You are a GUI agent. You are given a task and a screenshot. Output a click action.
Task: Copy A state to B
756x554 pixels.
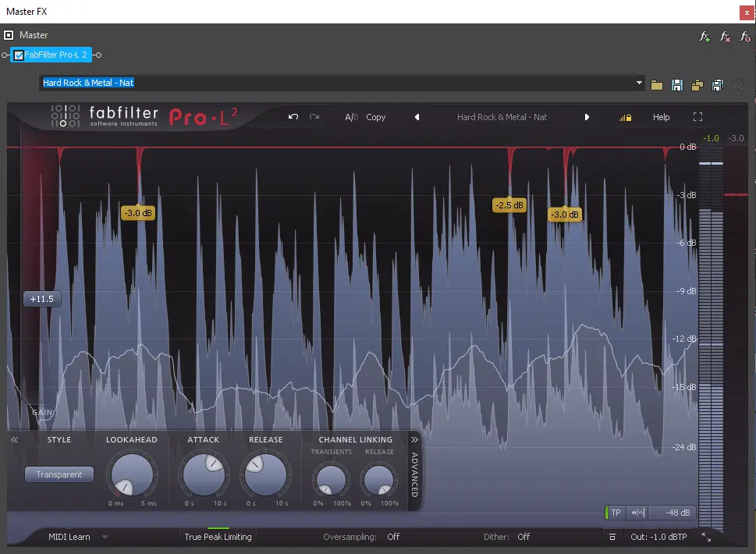coord(375,117)
